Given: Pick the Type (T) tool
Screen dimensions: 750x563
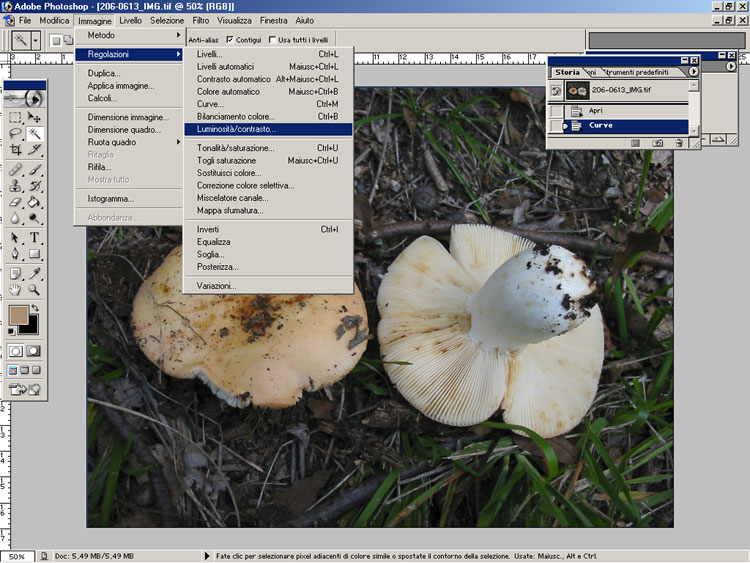Looking at the screenshot, I should pos(35,238).
